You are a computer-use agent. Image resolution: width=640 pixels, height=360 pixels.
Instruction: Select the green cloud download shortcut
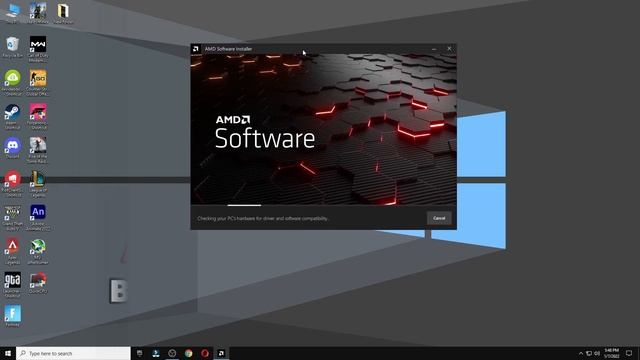[x=13, y=82]
